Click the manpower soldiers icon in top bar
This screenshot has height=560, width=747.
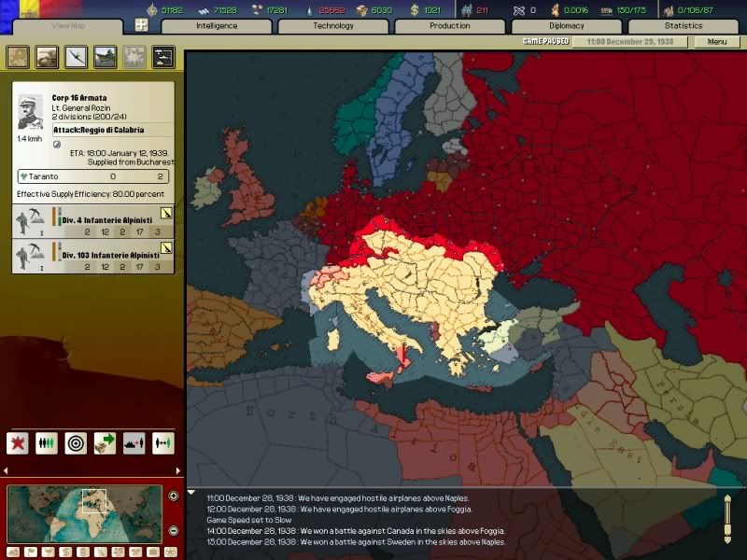tap(467, 10)
